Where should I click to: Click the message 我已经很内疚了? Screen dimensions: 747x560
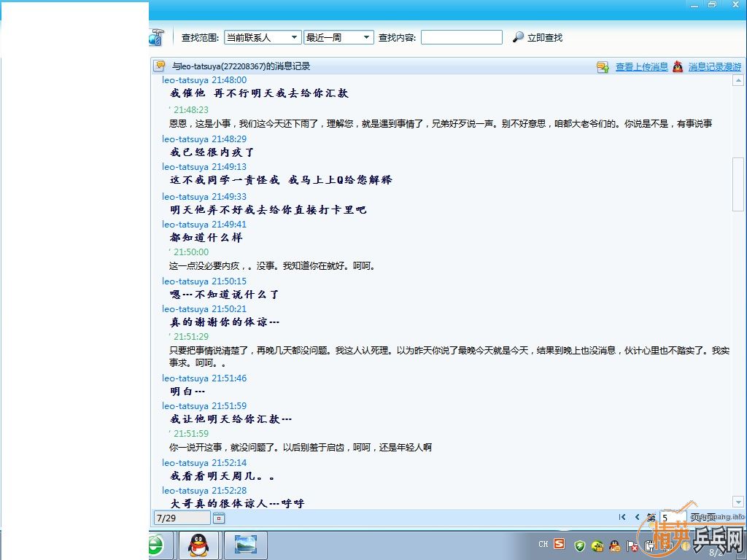click(x=212, y=152)
